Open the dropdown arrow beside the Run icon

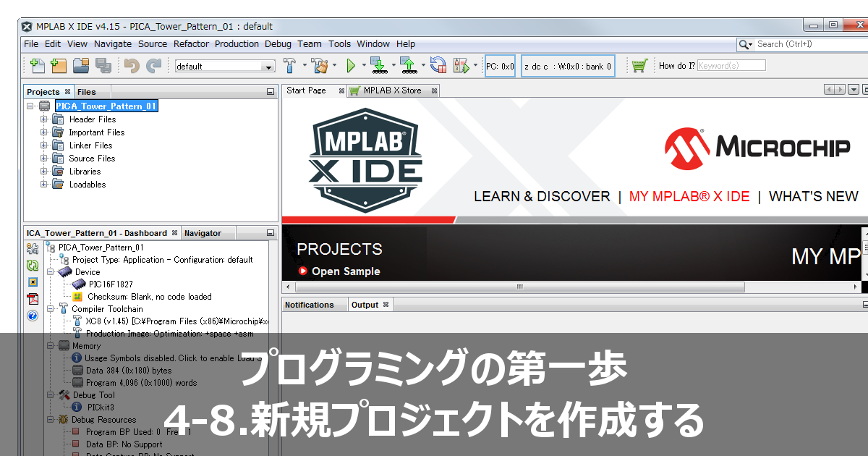tap(364, 66)
